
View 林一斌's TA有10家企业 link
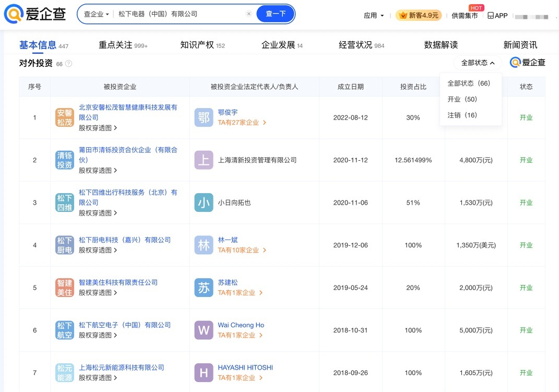[x=242, y=250]
